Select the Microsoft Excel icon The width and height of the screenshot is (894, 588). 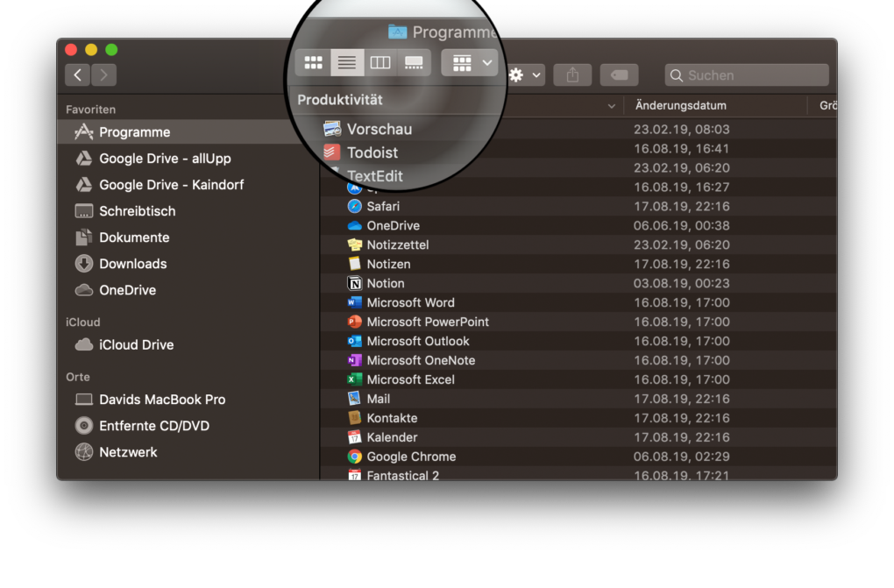[355, 379]
